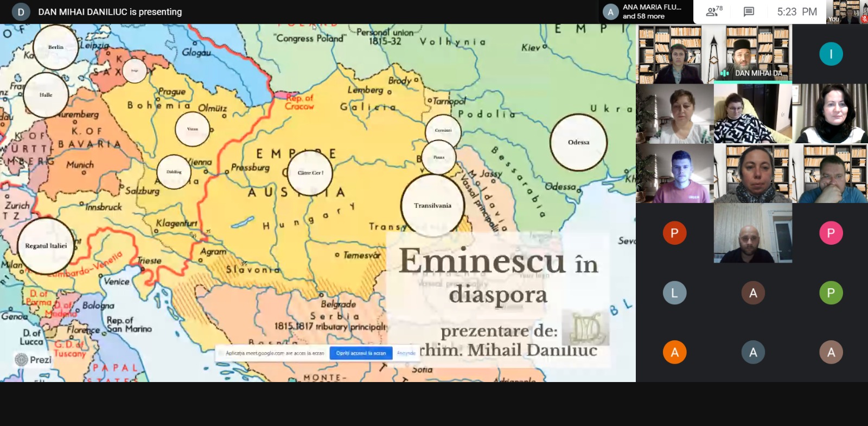The image size is (868, 426).
Task: Click the "and 58 more" participants label
Action: 643,16
